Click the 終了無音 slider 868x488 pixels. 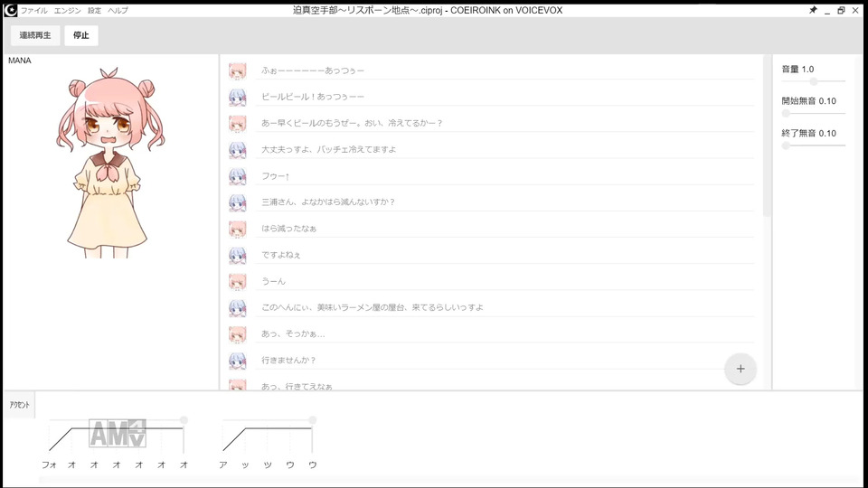[813, 145]
